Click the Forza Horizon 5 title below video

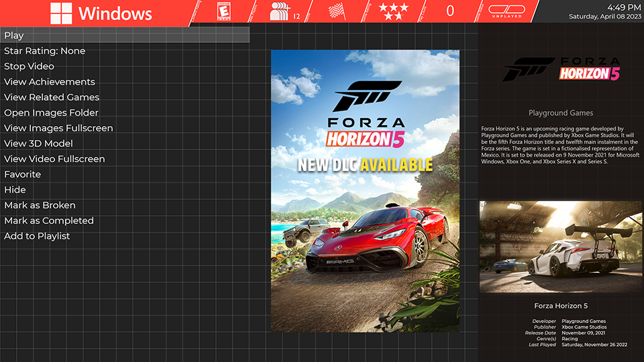point(561,306)
